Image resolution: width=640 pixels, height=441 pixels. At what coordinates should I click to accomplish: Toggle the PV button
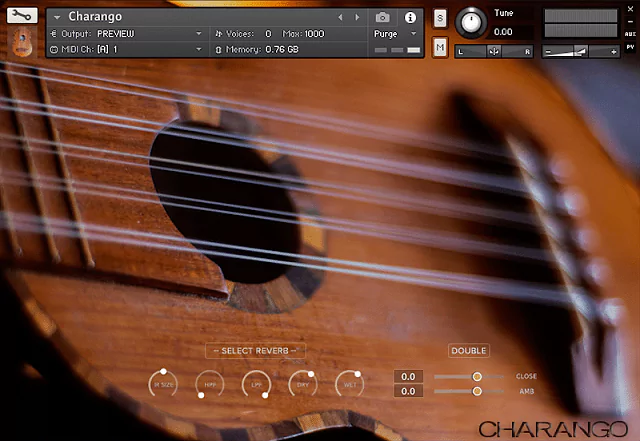(x=630, y=47)
